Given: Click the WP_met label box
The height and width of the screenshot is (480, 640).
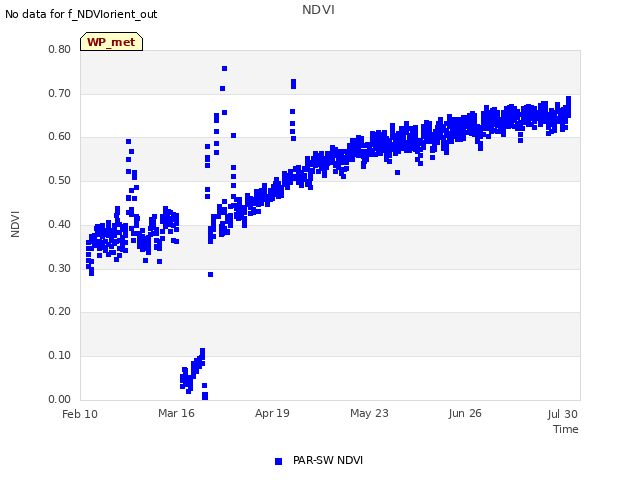Looking at the screenshot, I should [x=111, y=42].
